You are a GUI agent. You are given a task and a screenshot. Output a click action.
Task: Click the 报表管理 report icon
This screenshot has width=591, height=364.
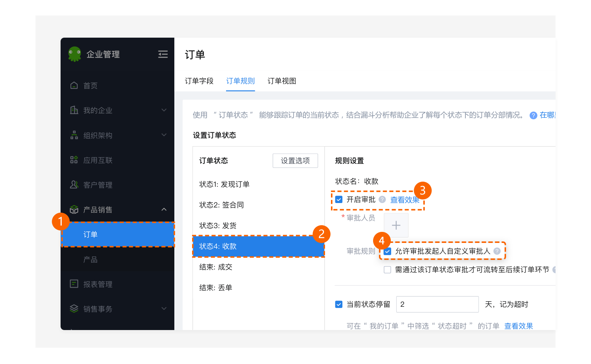tap(74, 284)
